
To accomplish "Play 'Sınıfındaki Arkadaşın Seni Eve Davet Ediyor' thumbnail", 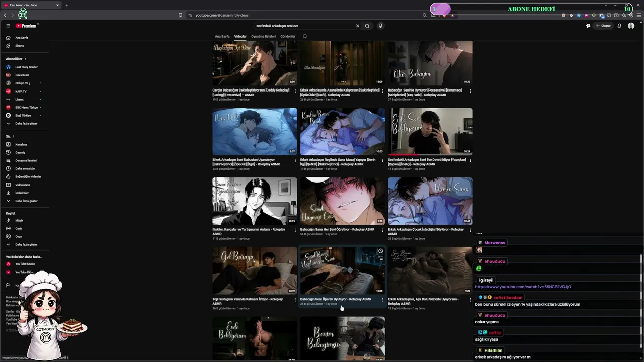I will coord(430,131).
